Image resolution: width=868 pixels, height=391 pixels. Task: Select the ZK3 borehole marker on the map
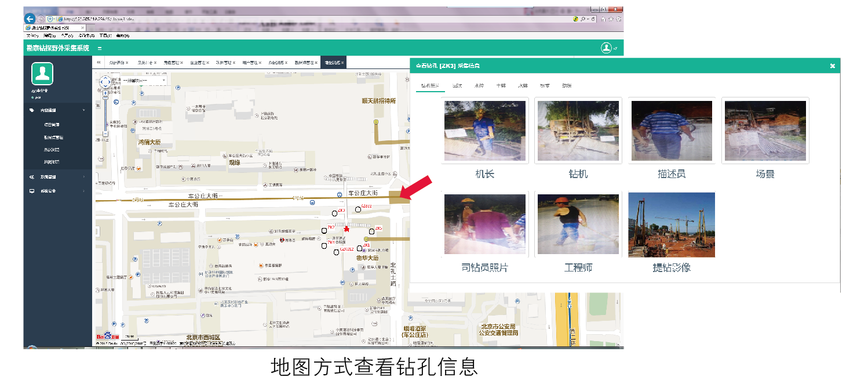pyautogui.click(x=334, y=213)
